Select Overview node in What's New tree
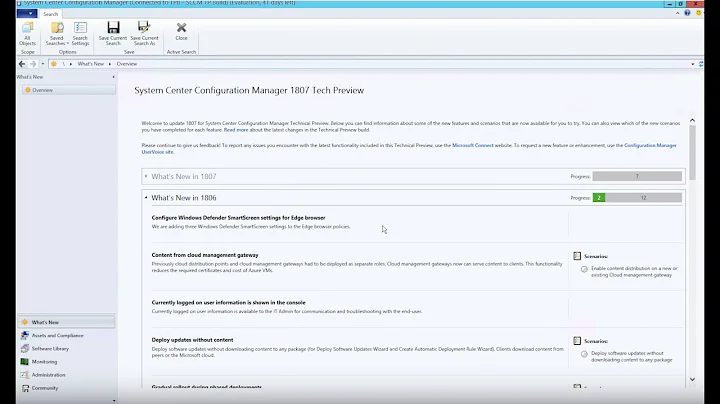The image size is (720, 404). tap(69, 90)
